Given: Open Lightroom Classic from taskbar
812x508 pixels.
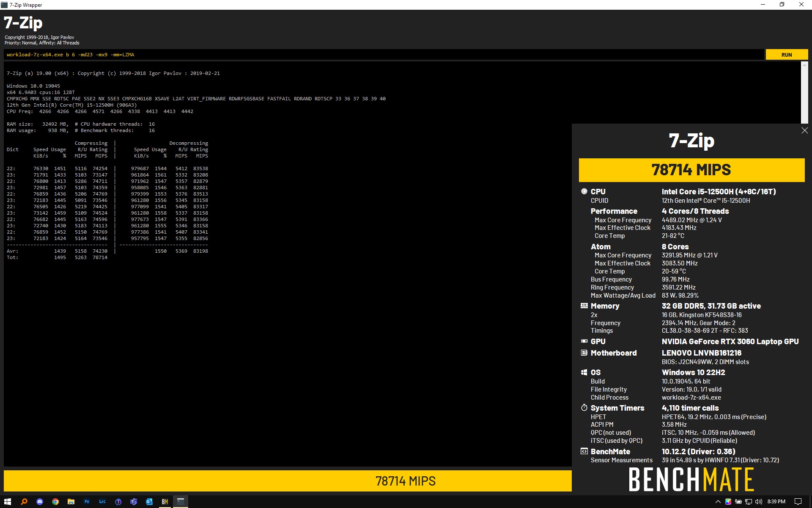Looking at the screenshot, I should [102, 502].
